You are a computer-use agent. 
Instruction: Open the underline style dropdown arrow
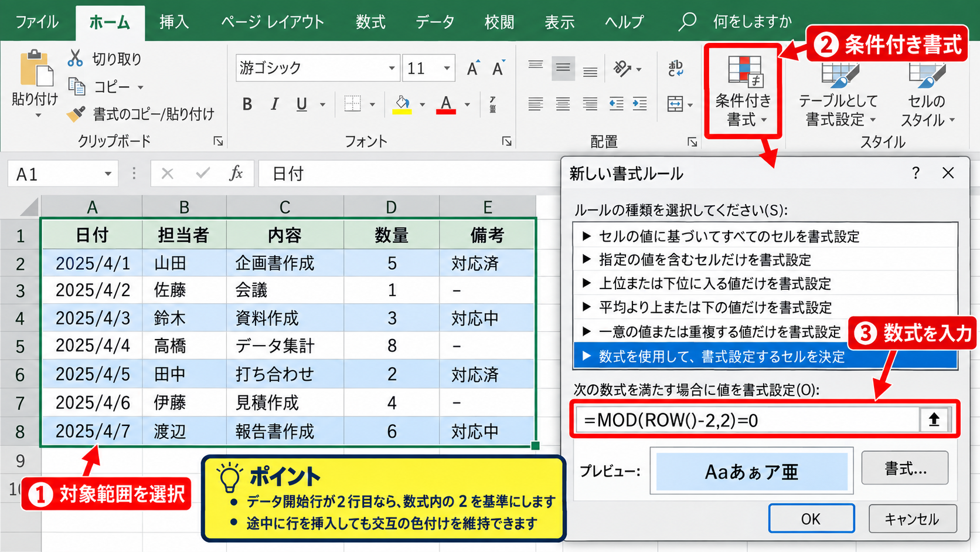click(322, 105)
